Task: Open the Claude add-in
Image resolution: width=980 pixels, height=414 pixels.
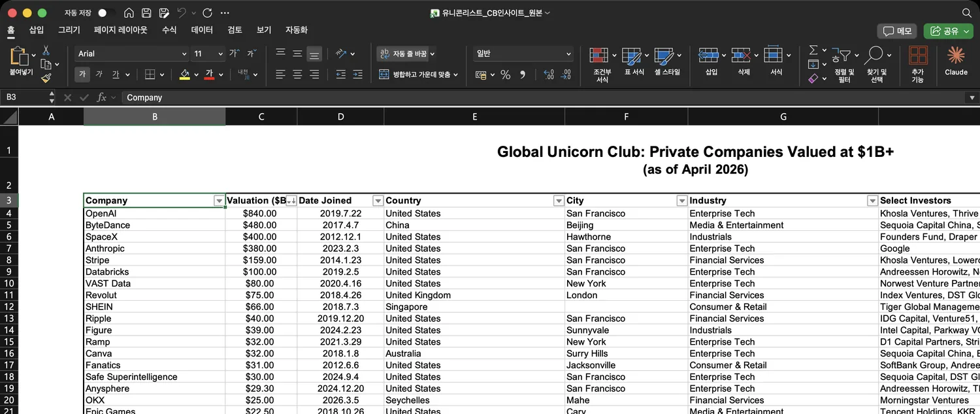Action: 956,61
